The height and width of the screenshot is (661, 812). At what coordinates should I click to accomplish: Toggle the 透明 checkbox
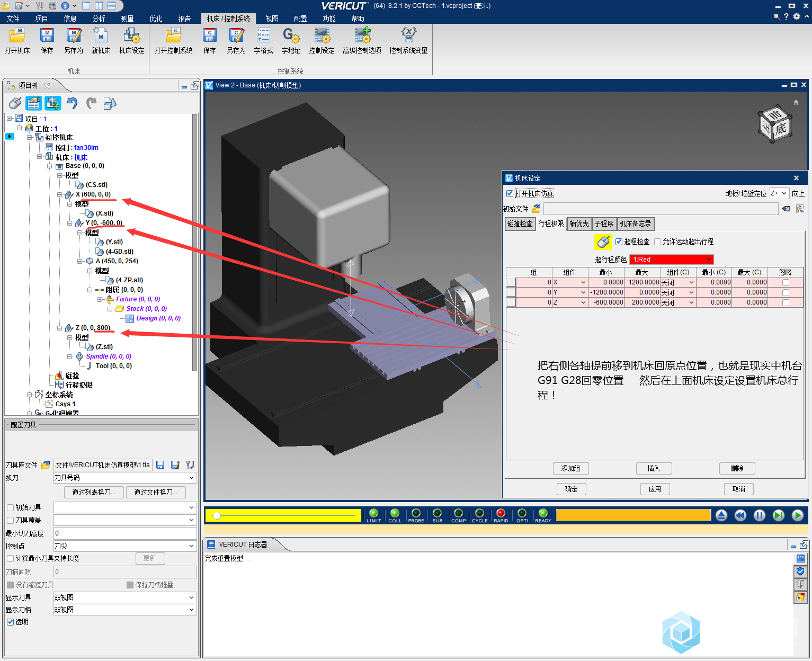point(10,622)
